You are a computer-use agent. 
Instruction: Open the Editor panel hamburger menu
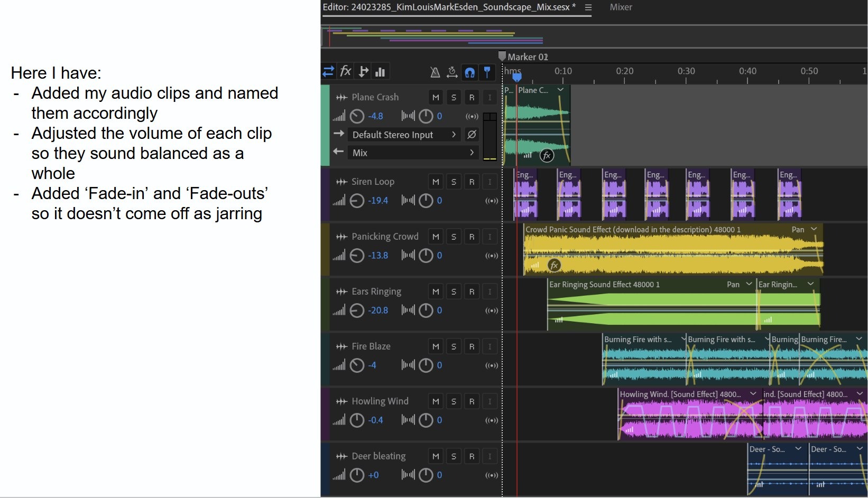[x=588, y=7]
